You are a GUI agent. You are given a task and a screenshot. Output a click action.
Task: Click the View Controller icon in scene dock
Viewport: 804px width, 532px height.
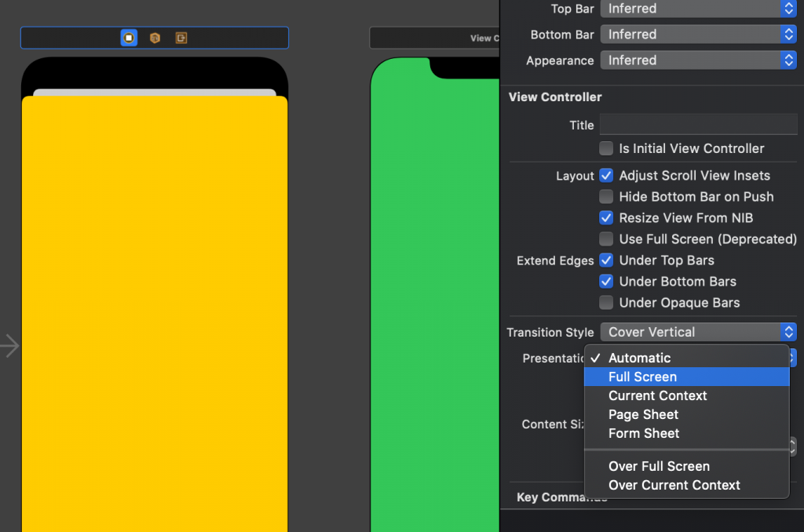pos(129,38)
